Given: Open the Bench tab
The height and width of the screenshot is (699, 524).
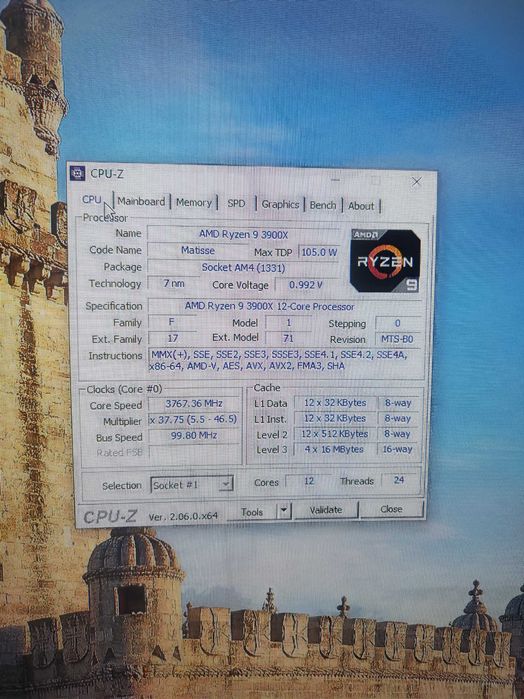Looking at the screenshot, I should point(323,205).
